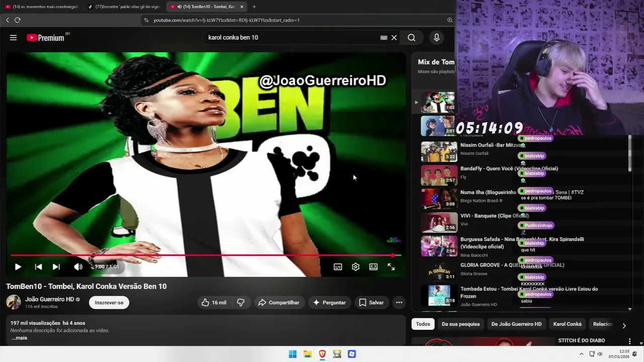
Task: Mute the video volume speaker icon
Action: [x=78, y=267]
